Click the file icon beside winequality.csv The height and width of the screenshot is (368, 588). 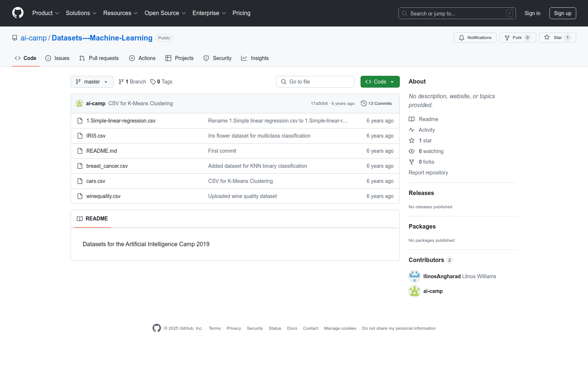[x=80, y=196]
